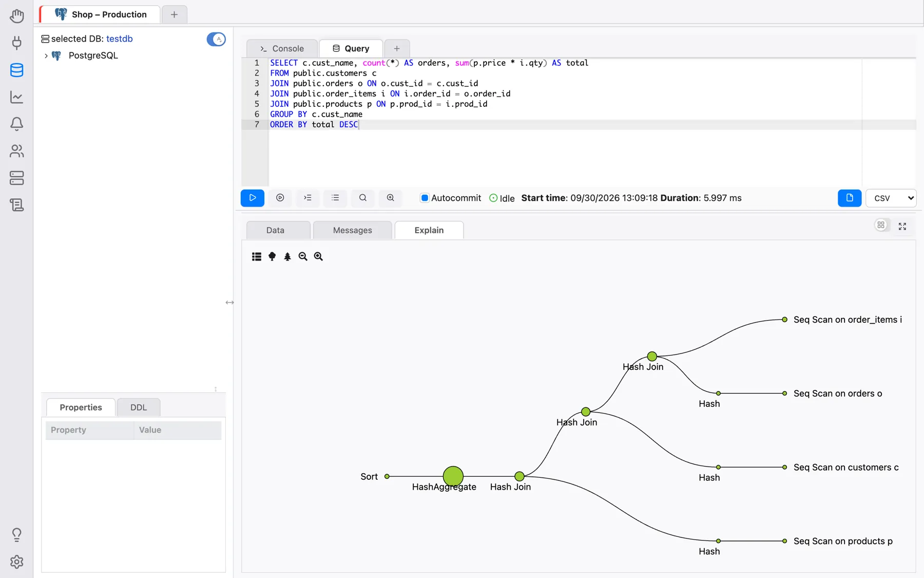Image resolution: width=924 pixels, height=578 pixels.
Task: Select the database icon in the sidebar
Action: click(16, 70)
